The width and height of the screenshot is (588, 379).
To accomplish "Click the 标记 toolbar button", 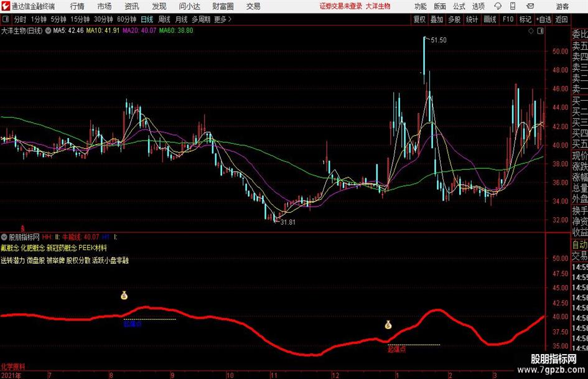I will (x=525, y=19).
